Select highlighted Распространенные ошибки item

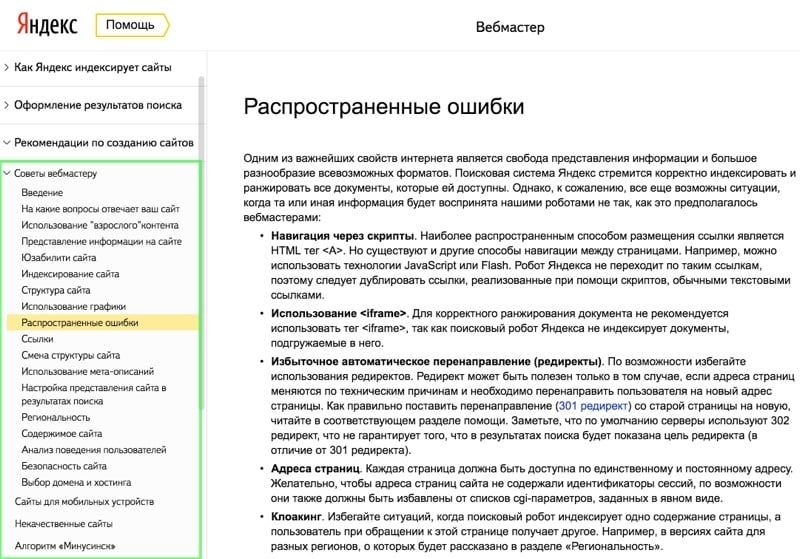pyautogui.click(x=80, y=323)
